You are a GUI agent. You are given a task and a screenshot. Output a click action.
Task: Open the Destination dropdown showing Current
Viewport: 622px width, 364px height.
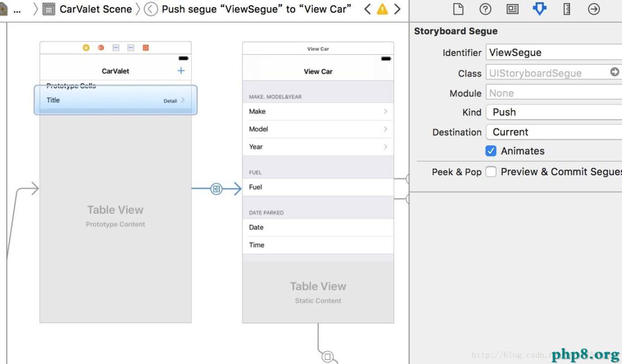click(554, 132)
